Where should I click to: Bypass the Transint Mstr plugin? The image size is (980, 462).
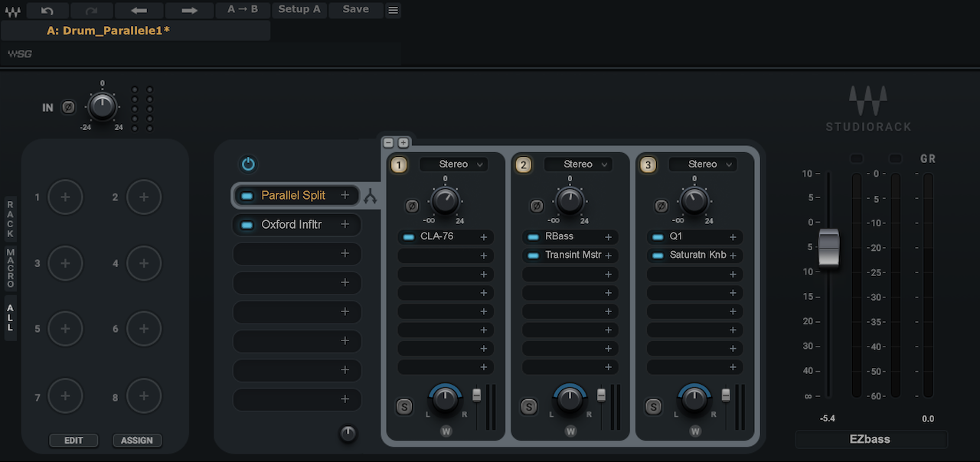pyautogui.click(x=533, y=255)
